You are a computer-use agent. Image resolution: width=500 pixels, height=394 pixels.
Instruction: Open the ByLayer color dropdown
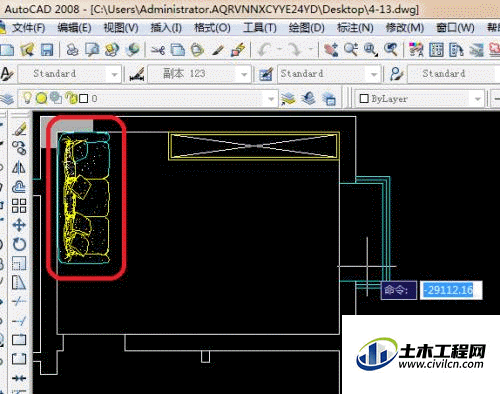tap(477, 99)
